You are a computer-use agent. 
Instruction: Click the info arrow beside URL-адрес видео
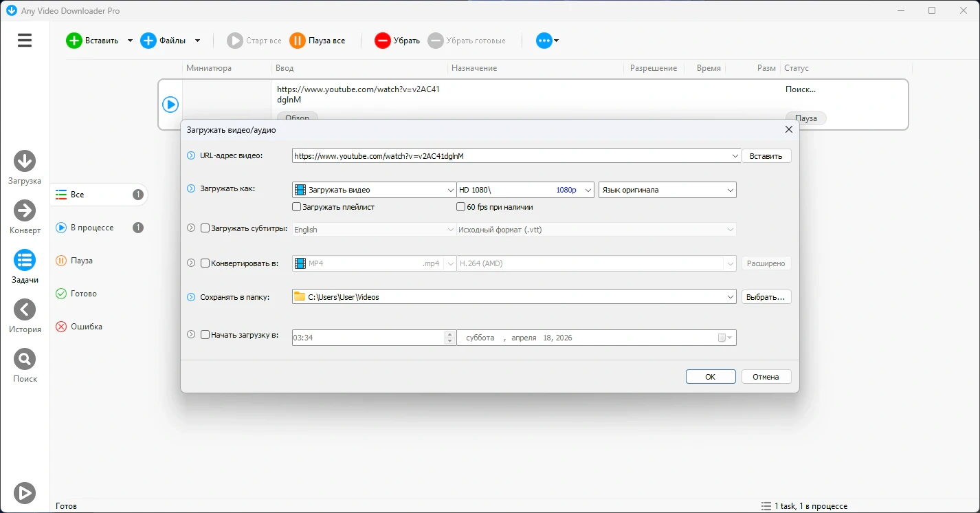191,155
